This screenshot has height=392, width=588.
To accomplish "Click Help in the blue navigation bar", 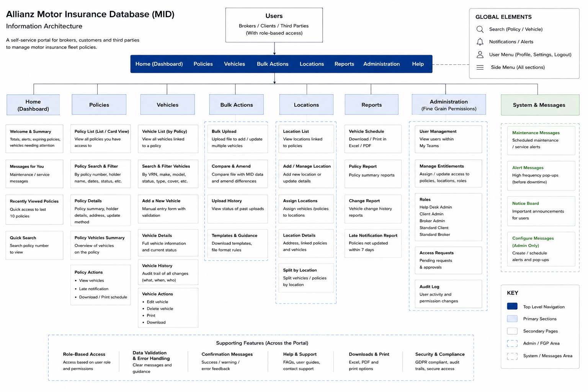I will click(x=418, y=64).
